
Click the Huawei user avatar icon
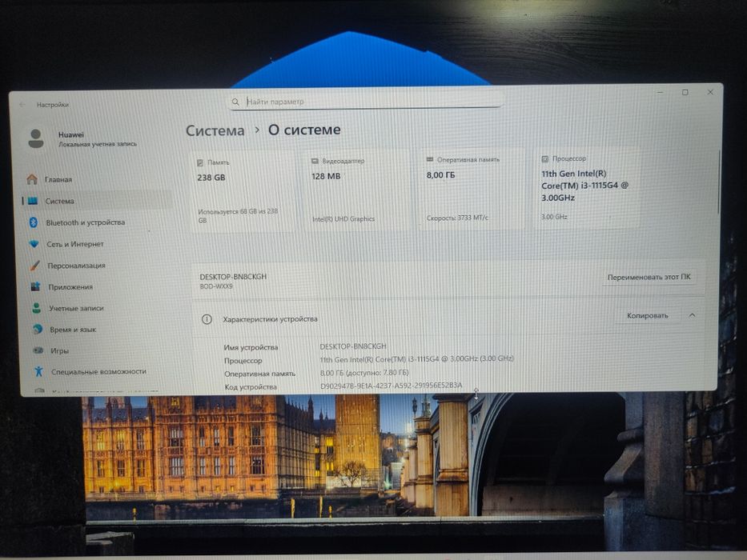(36, 138)
